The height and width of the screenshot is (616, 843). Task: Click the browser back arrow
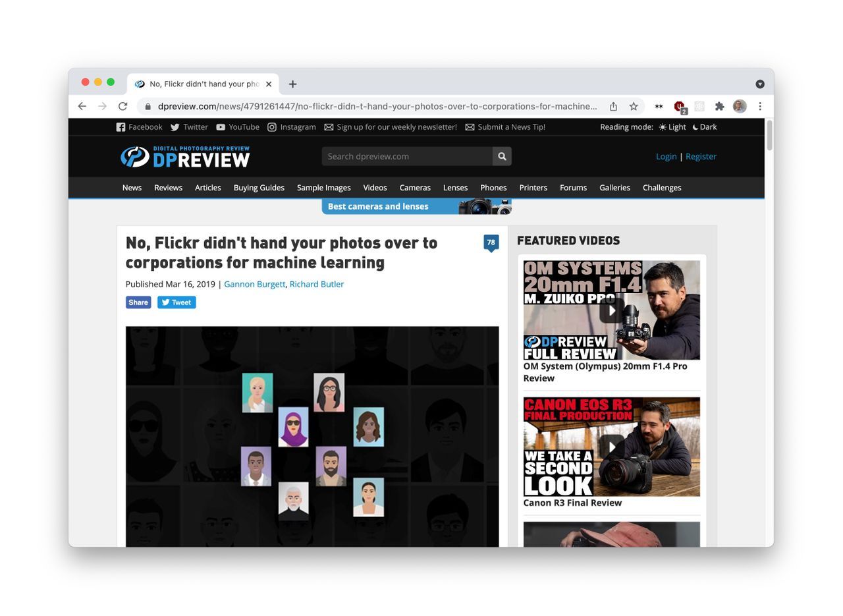82,106
